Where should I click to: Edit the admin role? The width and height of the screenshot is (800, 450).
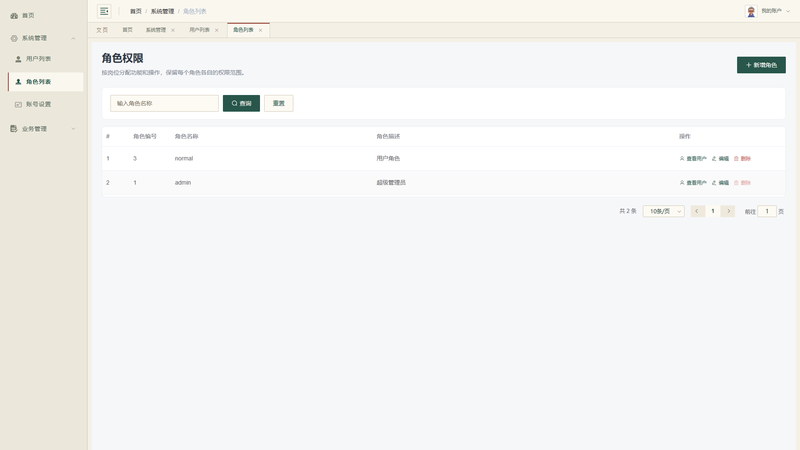coord(720,183)
